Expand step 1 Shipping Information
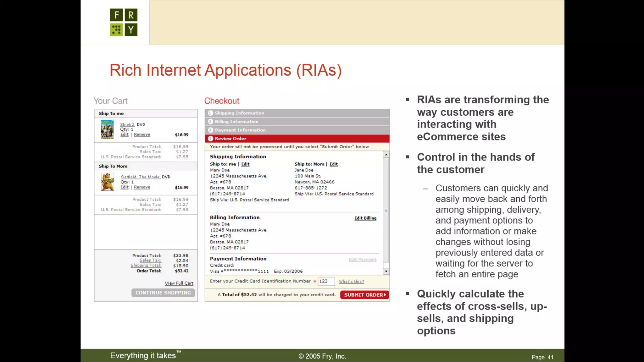 tap(239, 113)
